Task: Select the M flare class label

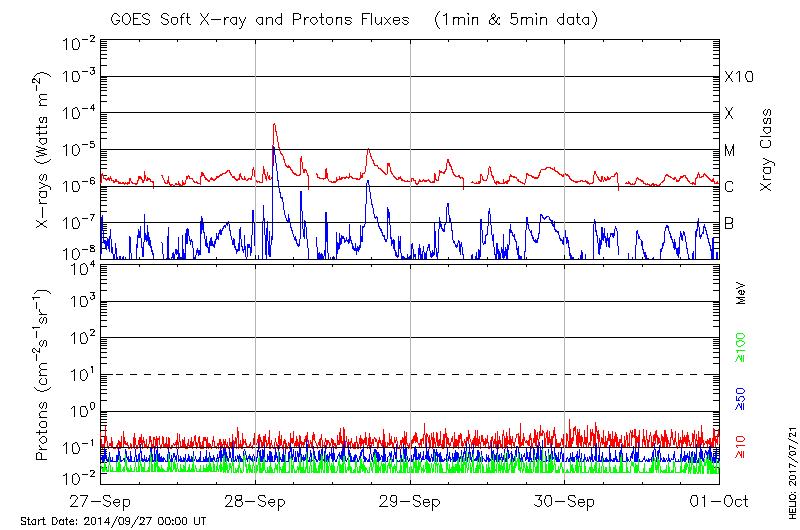Action: [x=730, y=150]
